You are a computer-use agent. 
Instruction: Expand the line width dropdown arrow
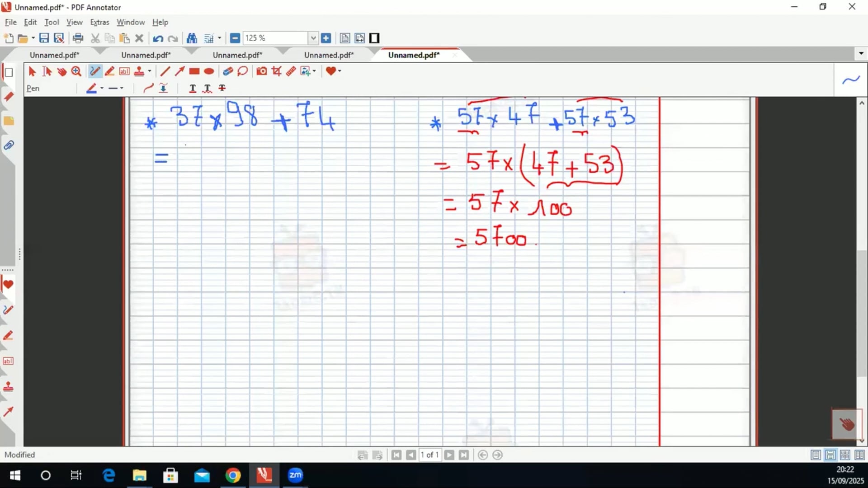pos(122,88)
